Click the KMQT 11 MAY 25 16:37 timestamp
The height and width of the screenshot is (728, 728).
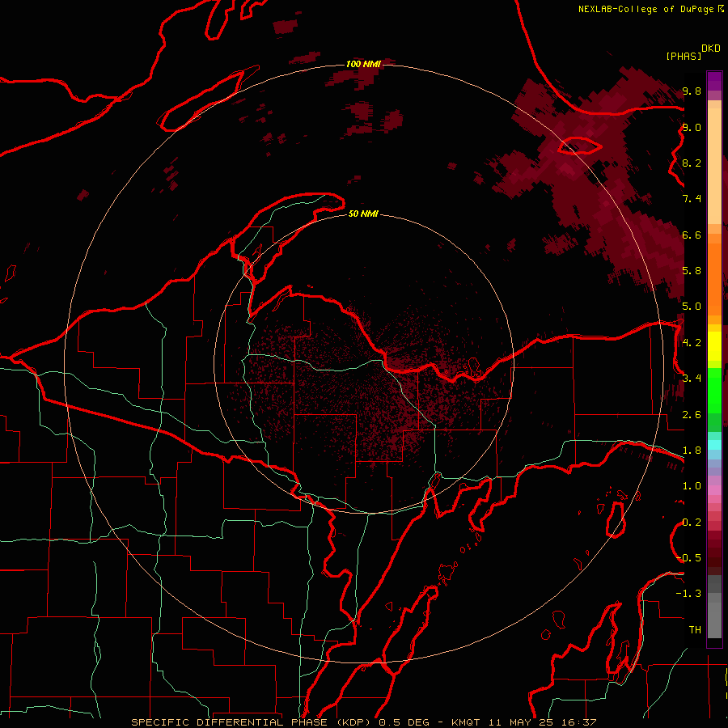(x=523, y=722)
